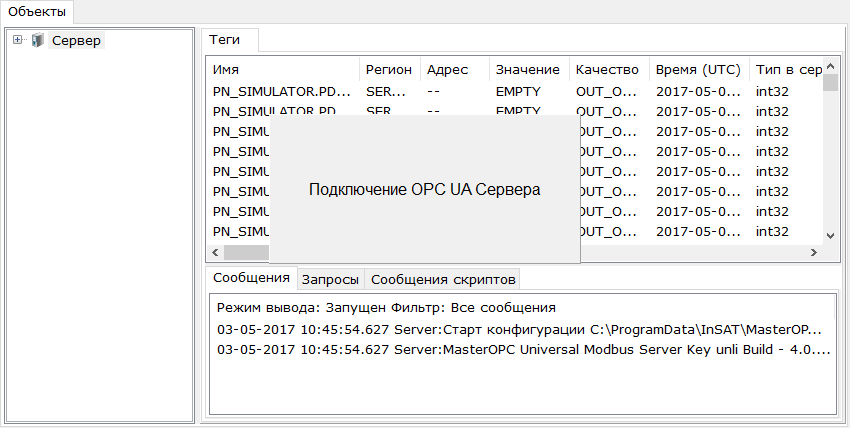Click first row EMPTY value cell

(518, 92)
